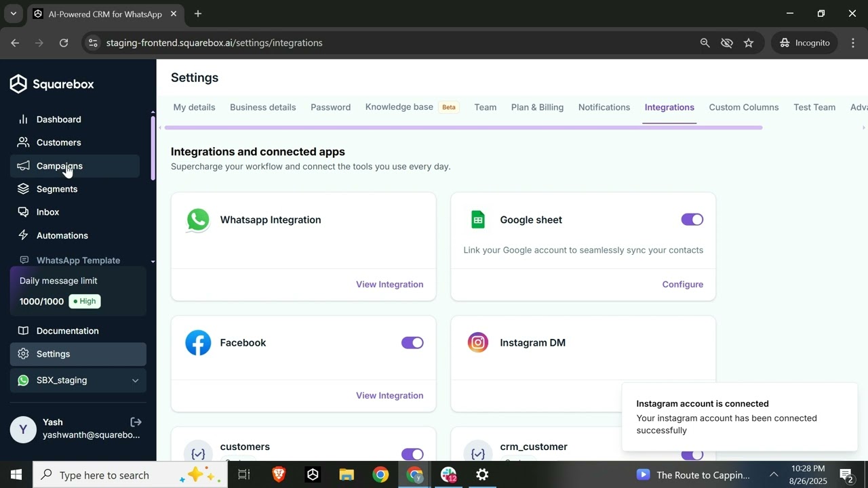Show hidden system tray icons chevron
Viewport: 868px width, 488px height.
774,475
